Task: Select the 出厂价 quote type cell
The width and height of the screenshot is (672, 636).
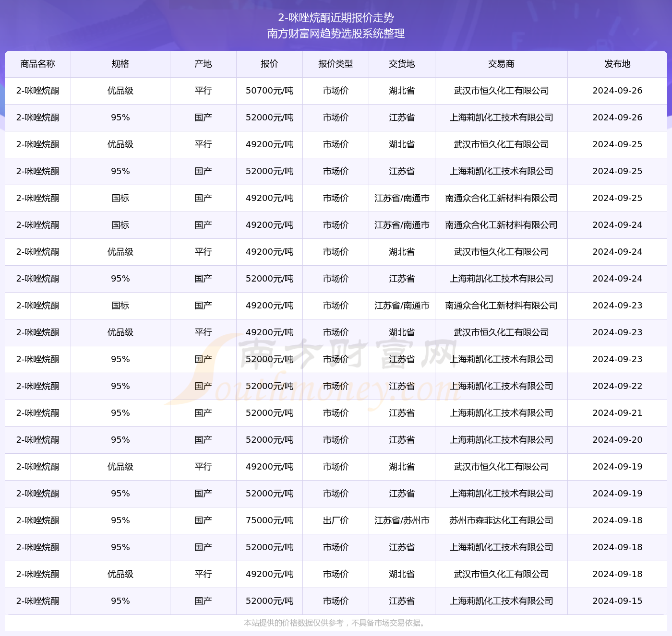Action: (x=335, y=520)
